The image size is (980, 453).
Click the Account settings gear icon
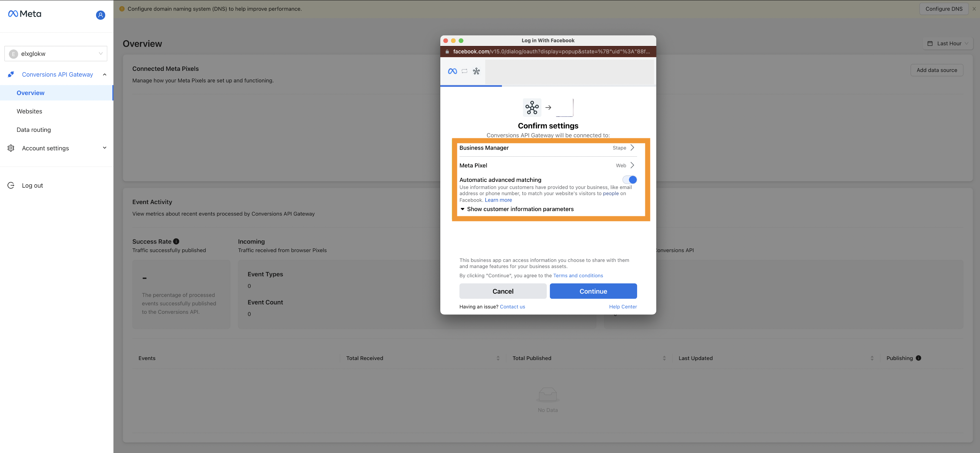pyautogui.click(x=11, y=148)
